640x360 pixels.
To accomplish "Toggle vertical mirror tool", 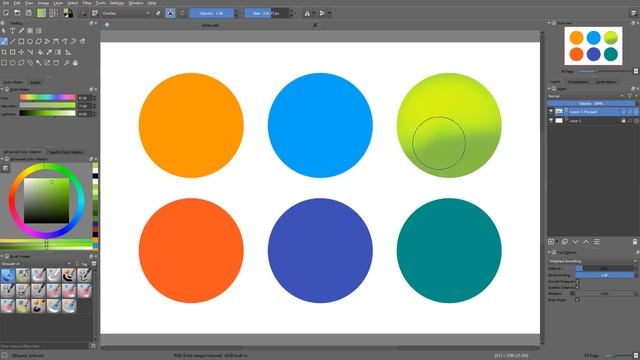I will click(322, 13).
